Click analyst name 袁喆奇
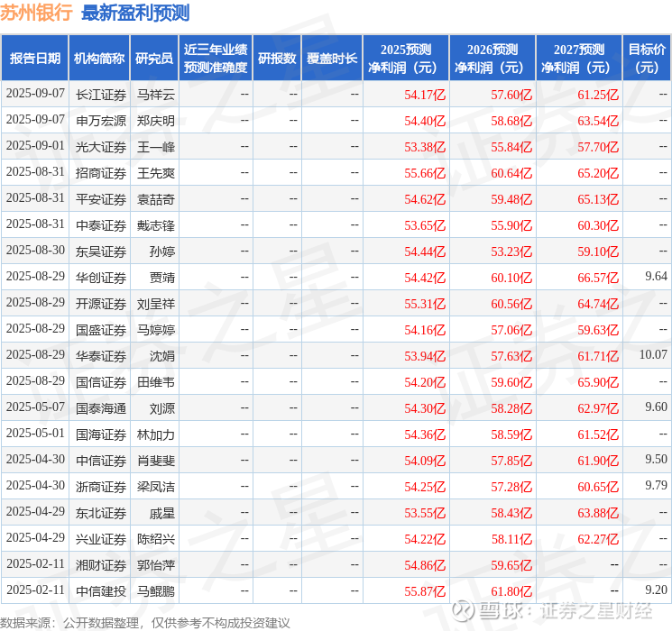The image size is (672, 631). pyautogui.click(x=155, y=199)
